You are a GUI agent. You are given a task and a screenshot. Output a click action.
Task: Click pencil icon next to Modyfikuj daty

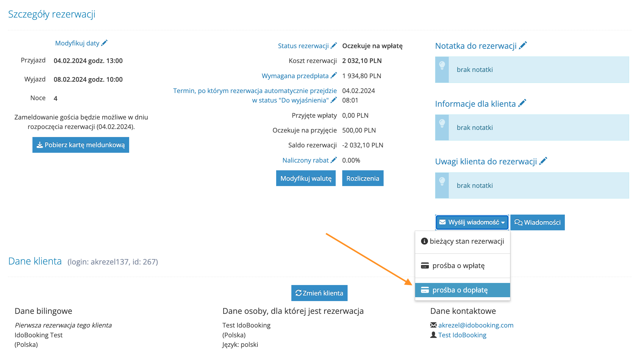104,43
